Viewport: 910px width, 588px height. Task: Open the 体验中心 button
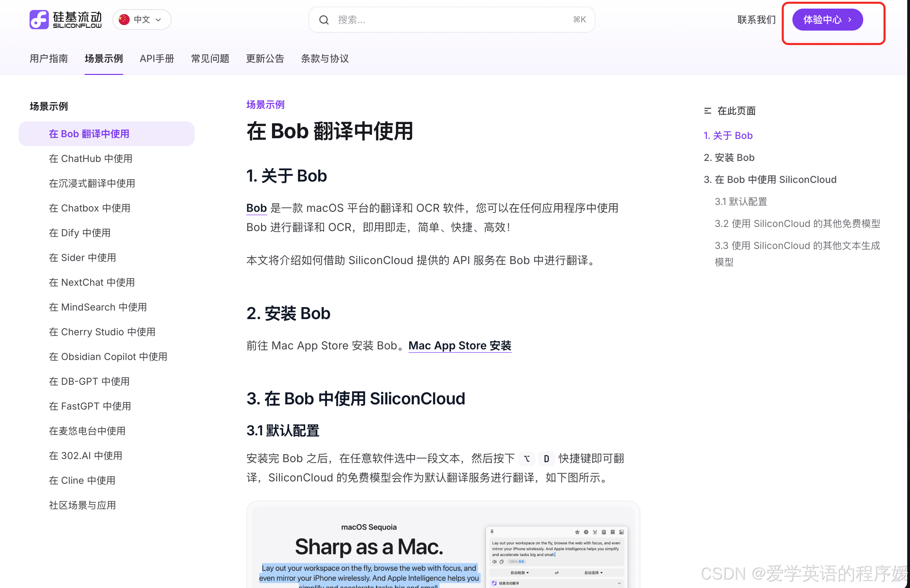(x=827, y=20)
